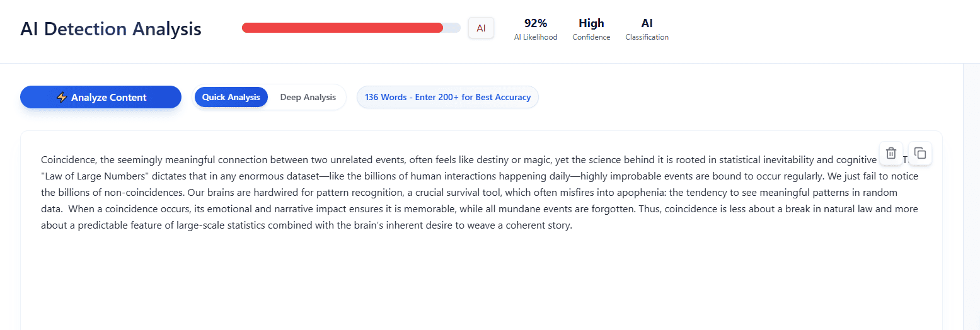This screenshot has width=980, height=330.
Task: Click the 92% likelihood value
Action: pos(536,23)
